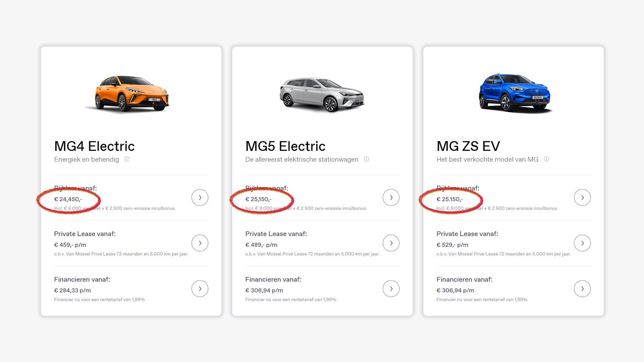
Task: Show info icon beside elektrische stationwagen tagline
Action: [366, 159]
